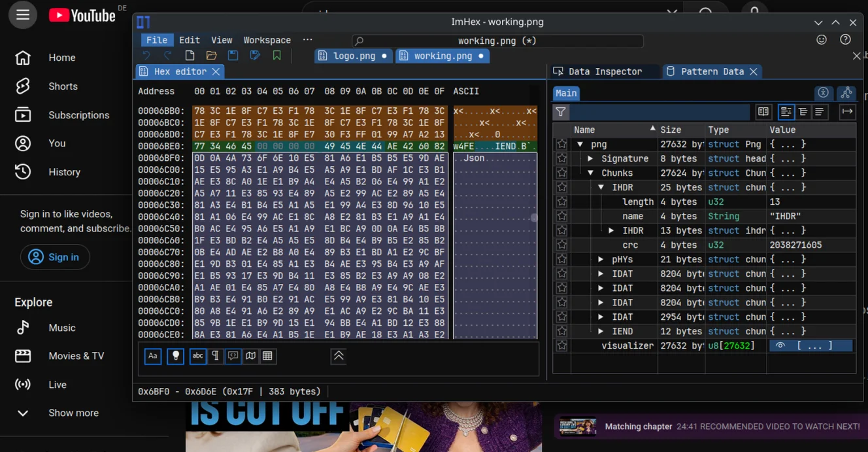Create a new file via blank page icon
Screen dimensions: 868x452
[190, 56]
